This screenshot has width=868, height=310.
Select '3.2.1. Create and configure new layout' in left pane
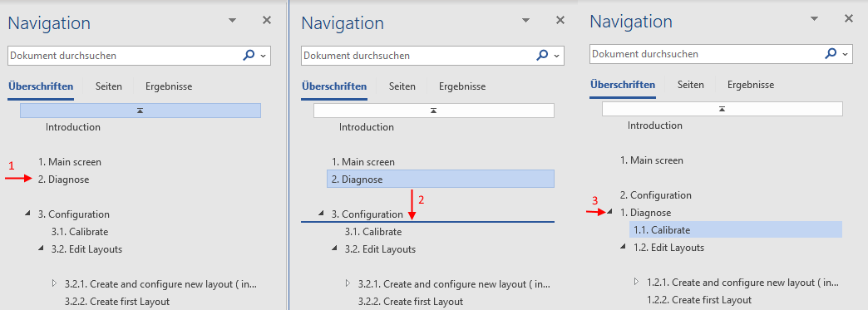[x=160, y=284]
